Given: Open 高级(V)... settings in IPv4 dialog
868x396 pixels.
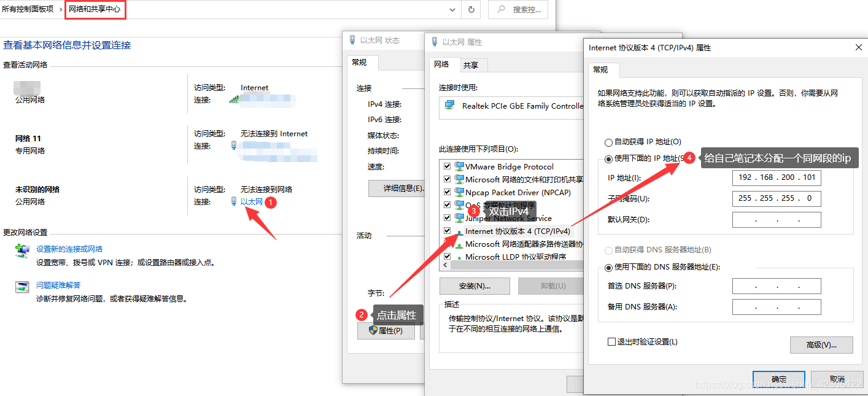Looking at the screenshot, I should pos(821,345).
